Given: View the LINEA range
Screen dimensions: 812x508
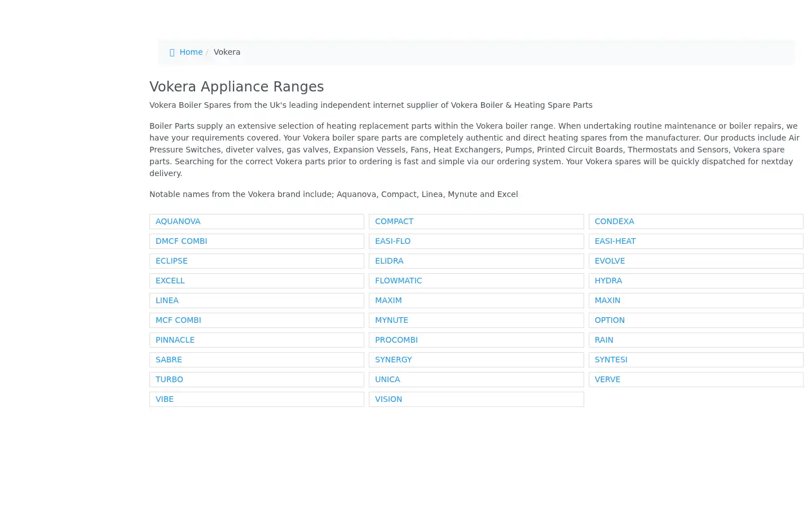Looking at the screenshot, I should [x=257, y=300].
